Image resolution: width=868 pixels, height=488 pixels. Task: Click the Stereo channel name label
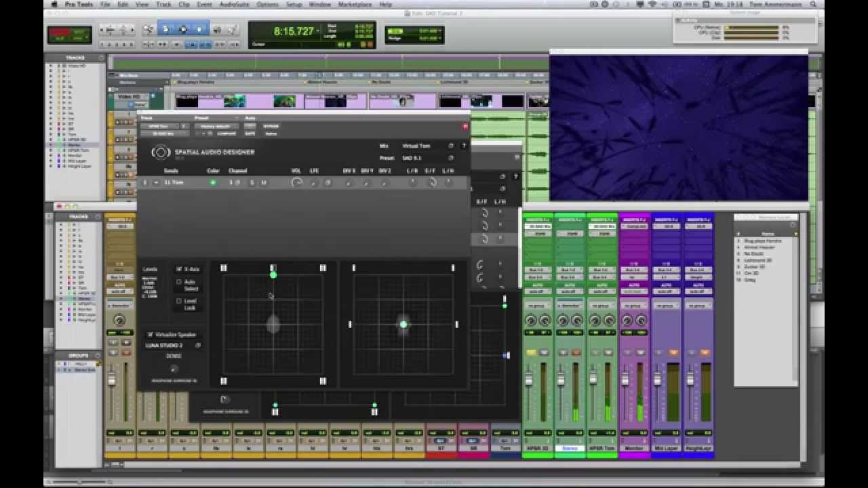click(x=570, y=448)
